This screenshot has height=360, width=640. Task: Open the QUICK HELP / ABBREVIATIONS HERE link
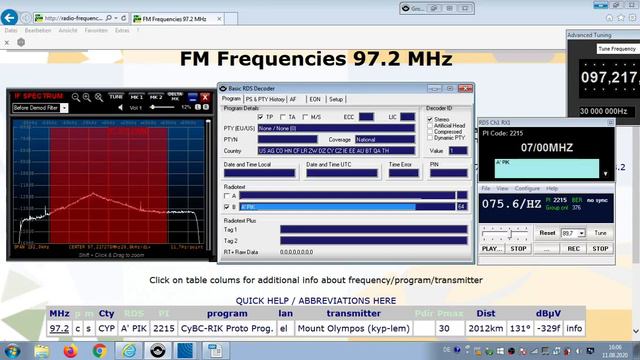pos(316,301)
